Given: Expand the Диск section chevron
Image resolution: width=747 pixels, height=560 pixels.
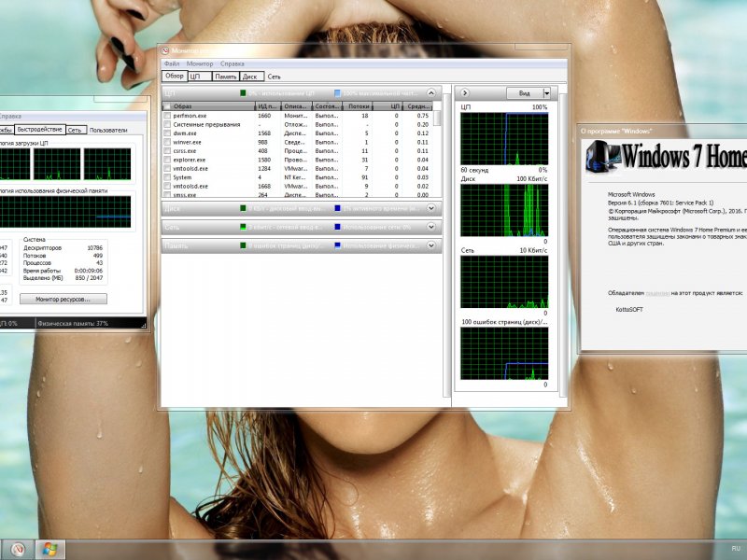Looking at the screenshot, I should 430,208.
